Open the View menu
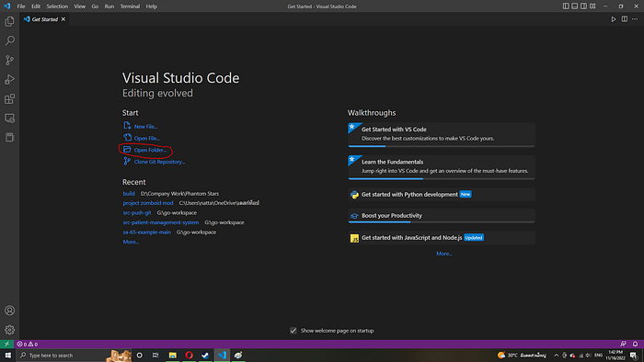The image size is (644, 362). (80, 6)
